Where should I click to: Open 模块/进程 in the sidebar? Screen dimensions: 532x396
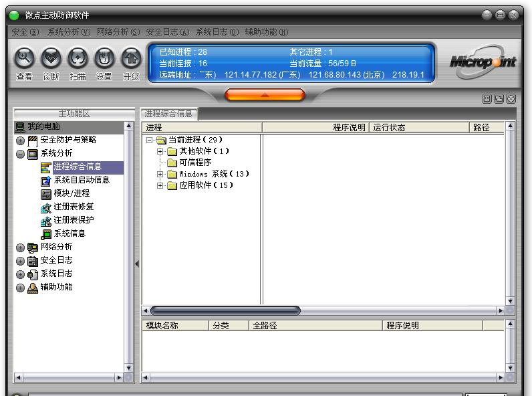72,193
